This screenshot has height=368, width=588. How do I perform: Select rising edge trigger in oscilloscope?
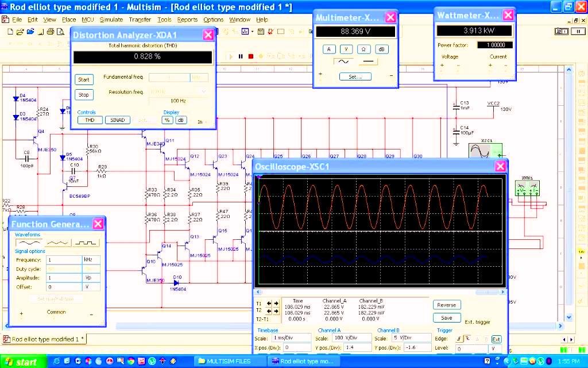(459, 339)
